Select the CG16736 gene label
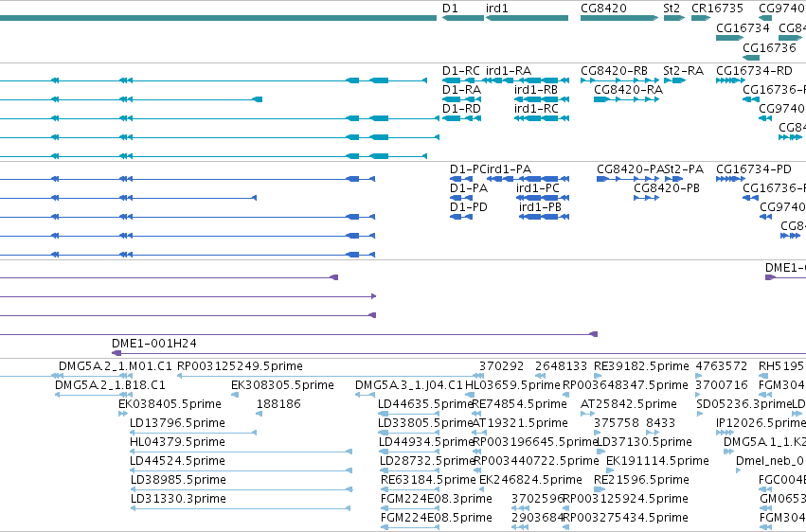Viewport: 806px width, 532px height. 769,48
